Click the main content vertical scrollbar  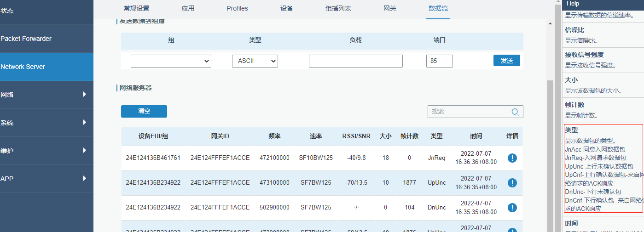[551, 156]
